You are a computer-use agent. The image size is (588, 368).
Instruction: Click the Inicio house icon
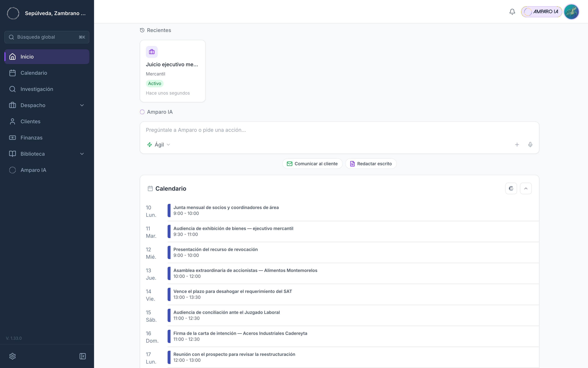12,57
